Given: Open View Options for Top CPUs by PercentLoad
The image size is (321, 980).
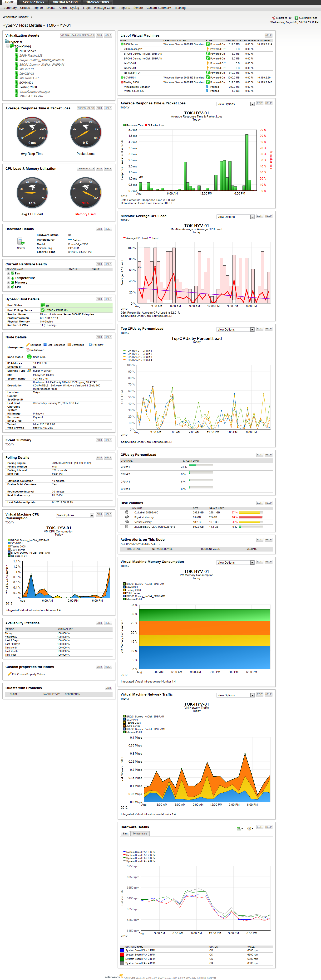Looking at the screenshot, I should coord(235,329).
